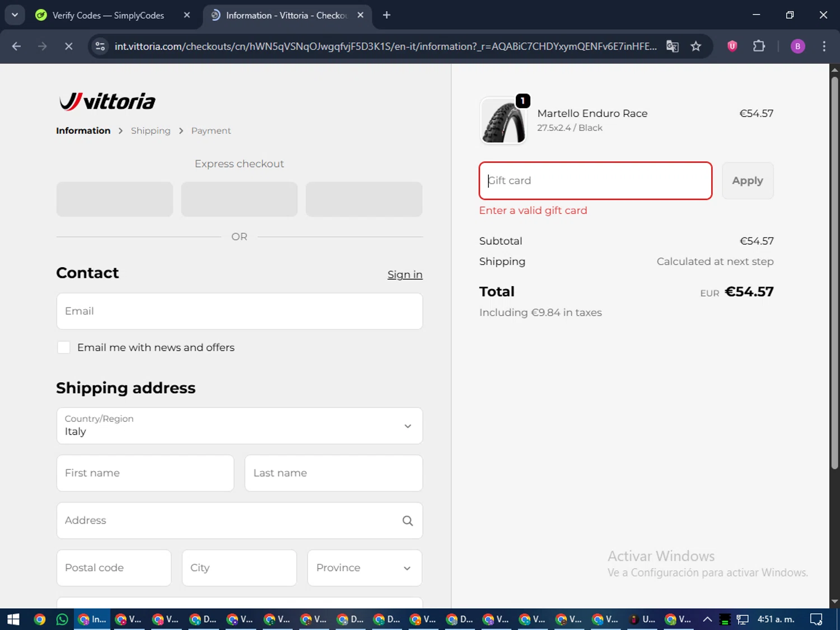Close the Vittoria Checkout tab

click(x=361, y=15)
